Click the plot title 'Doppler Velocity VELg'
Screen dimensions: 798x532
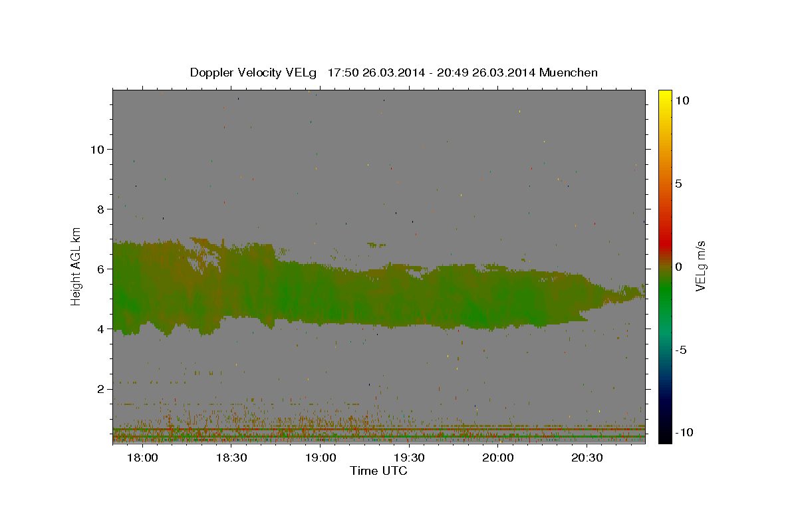pos(253,72)
